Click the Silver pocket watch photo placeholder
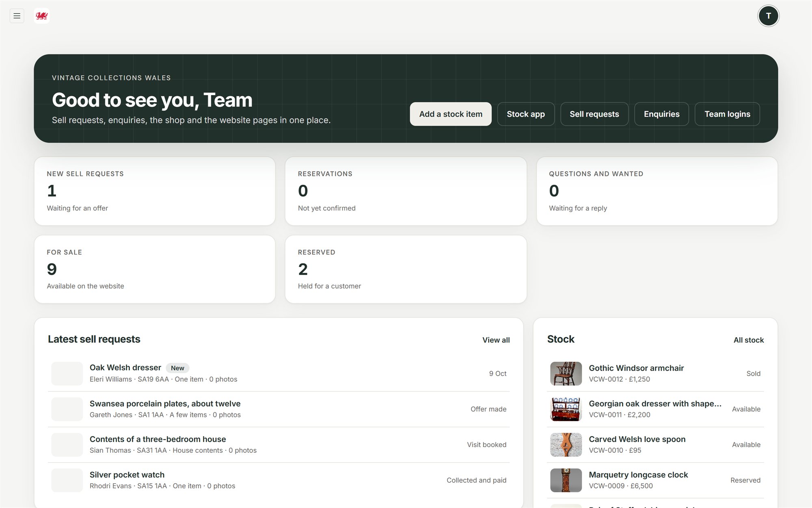Viewport: 812px width, 508px height. (67, 480)
